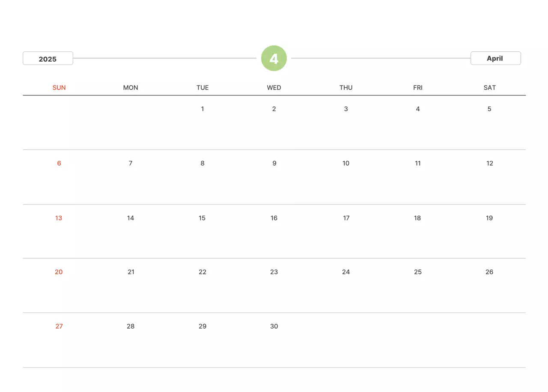Choose date 9 on the calendar
The height and width of the screenshot is (392, 548).
coord(274,163)
